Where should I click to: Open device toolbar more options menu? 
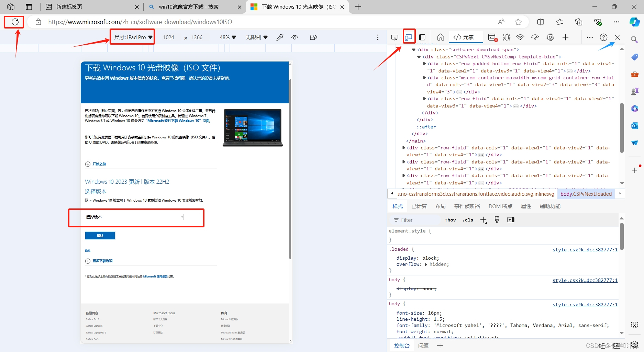pyautogui.click(x=378, y=37)
